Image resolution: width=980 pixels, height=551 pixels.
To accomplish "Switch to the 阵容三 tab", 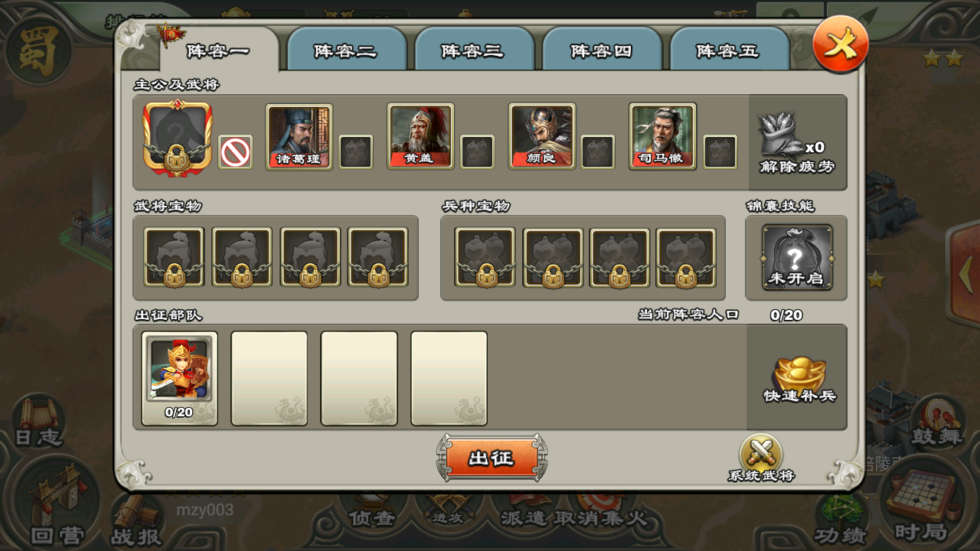I will (474, 50).
